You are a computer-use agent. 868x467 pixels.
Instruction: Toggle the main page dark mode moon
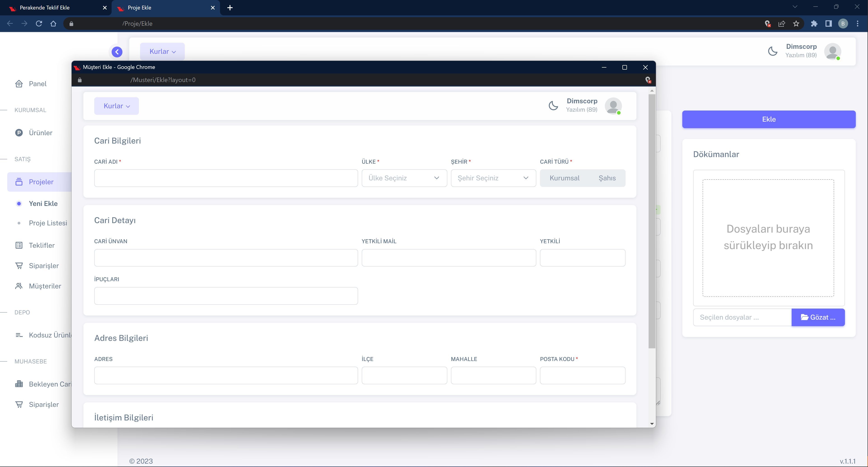click(773, 51)
